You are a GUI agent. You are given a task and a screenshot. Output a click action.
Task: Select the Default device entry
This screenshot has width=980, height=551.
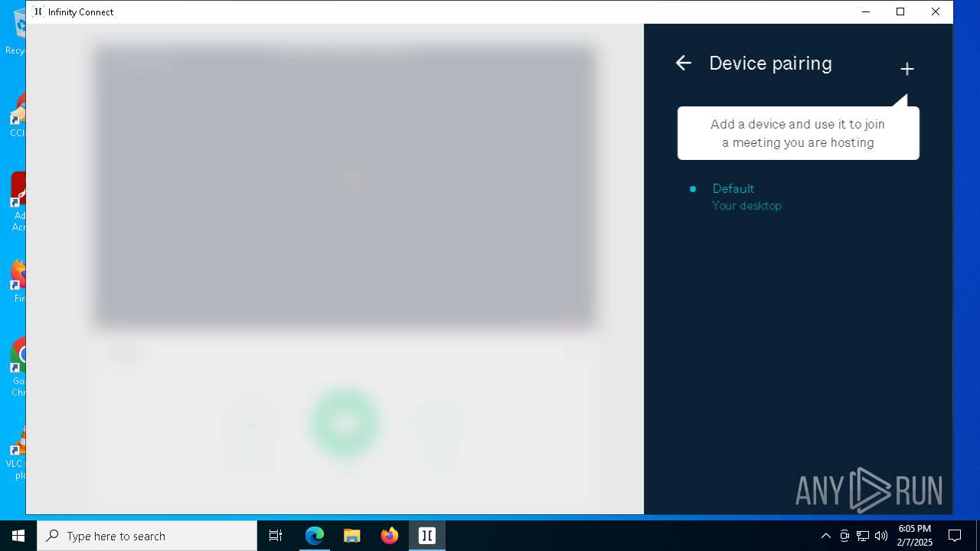798,197
